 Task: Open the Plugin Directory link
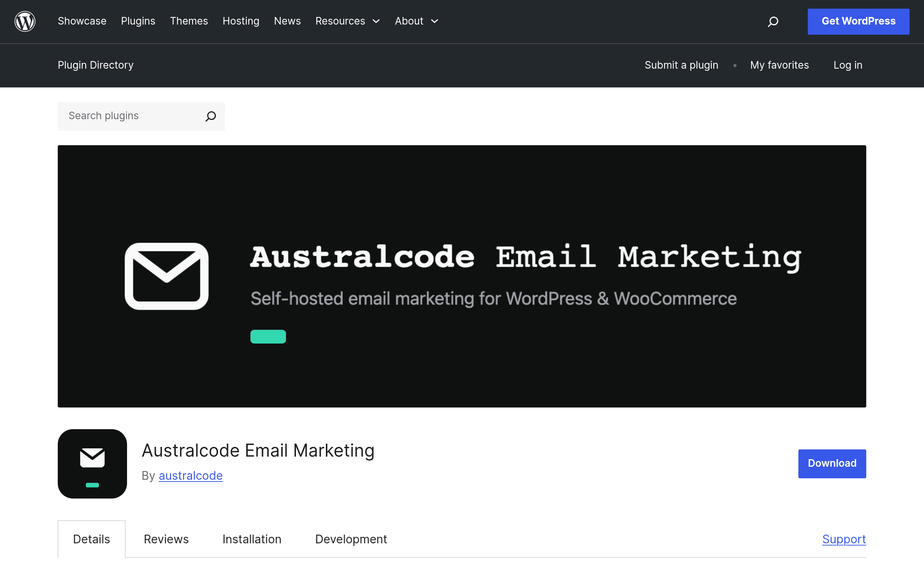95,65
